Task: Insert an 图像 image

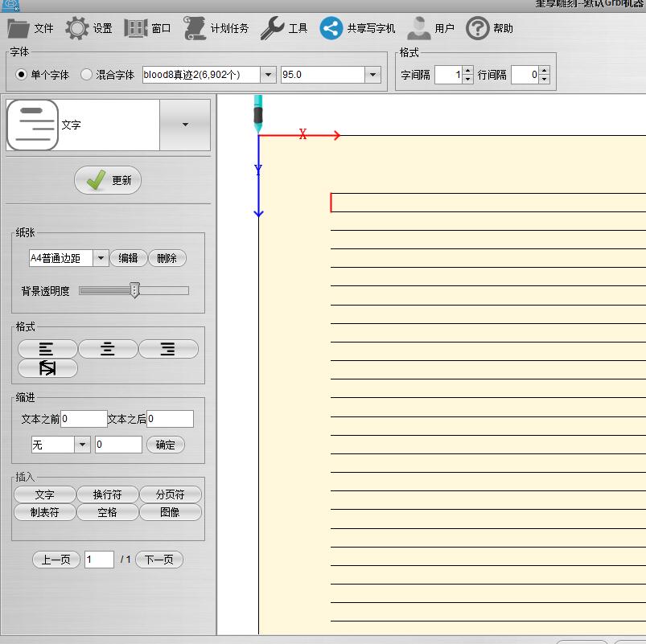Action: pos(171,512)
